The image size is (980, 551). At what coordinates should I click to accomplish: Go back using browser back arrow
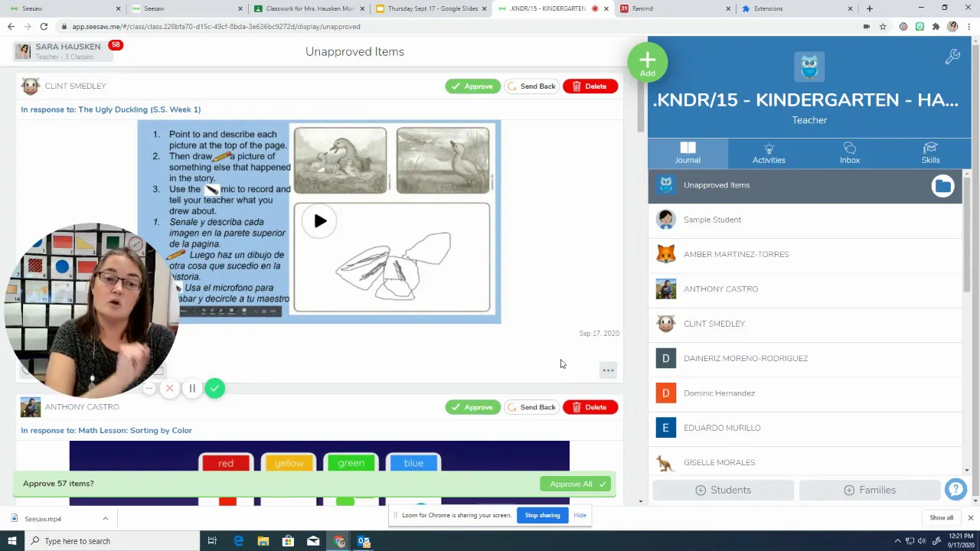click(x=11, y=26)
